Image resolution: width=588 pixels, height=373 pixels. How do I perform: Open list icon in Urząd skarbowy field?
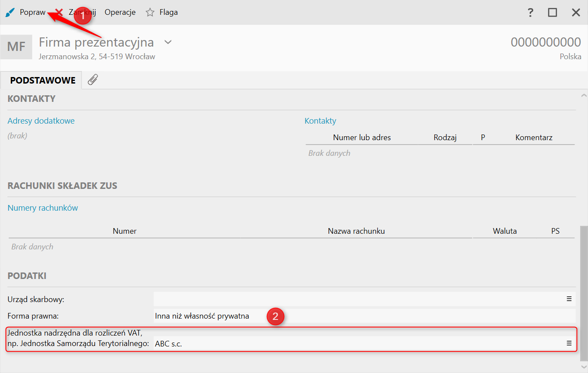569,299
